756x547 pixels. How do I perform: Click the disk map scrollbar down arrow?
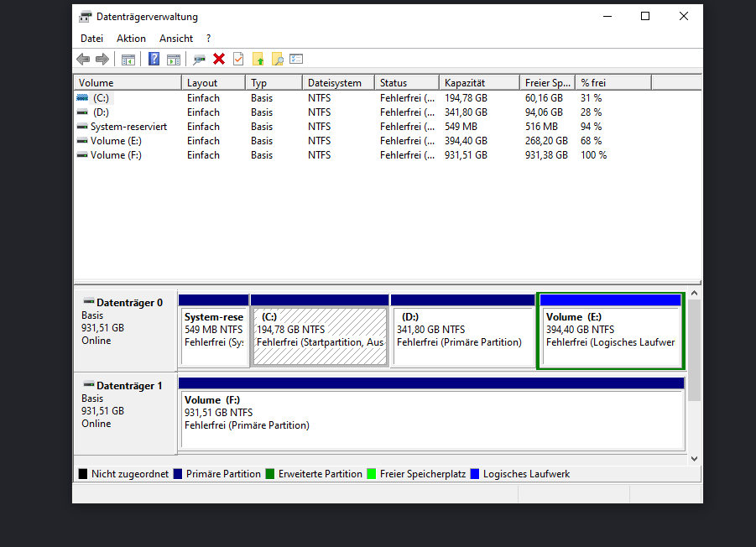(x=694, y=459)
